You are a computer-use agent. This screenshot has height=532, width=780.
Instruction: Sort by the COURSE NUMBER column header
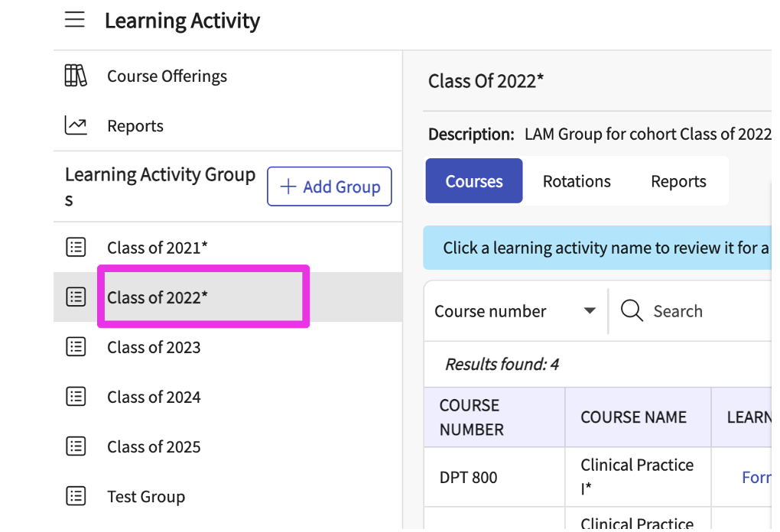point(472,417)
